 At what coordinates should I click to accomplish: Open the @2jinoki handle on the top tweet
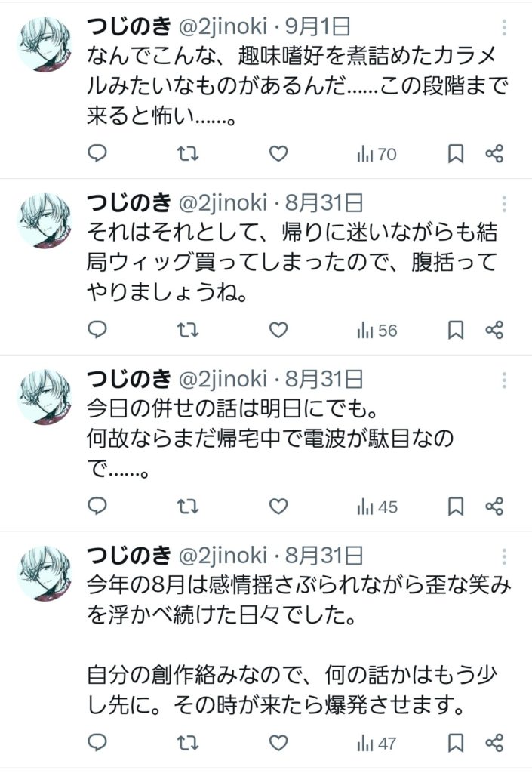coord(221,28)
